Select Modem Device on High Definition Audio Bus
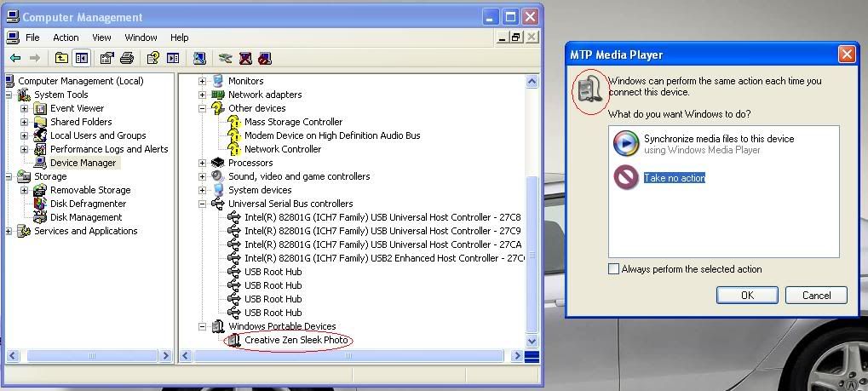This screenshot has height=391, width=868. (x=332, y=135)
